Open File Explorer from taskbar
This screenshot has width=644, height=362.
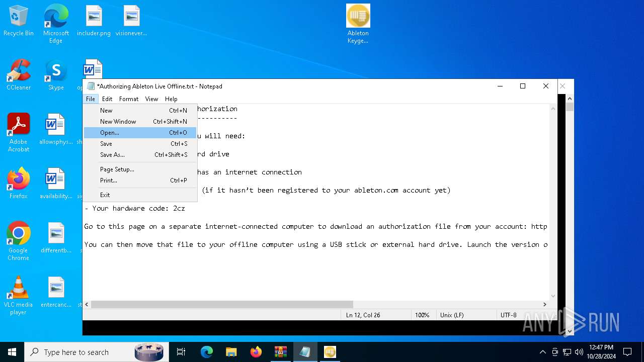(x=231, y=352)
